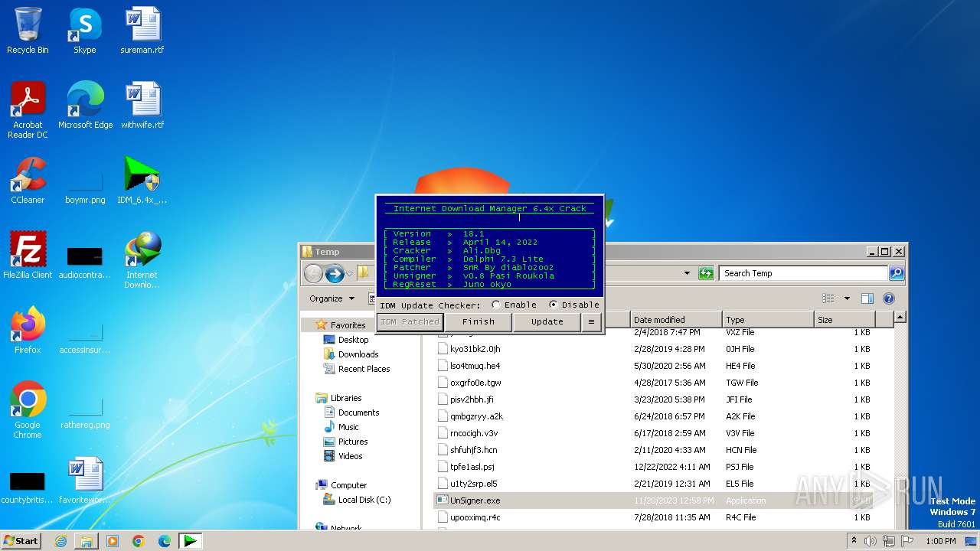
Task: Select the rathereg.png desktop file
Action: 85,411
